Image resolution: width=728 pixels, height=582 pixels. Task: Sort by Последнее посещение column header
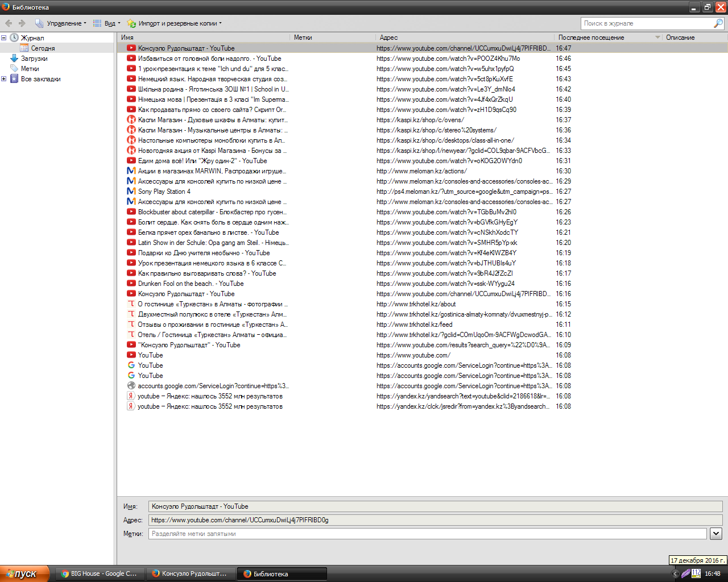(x=609, y=38)
